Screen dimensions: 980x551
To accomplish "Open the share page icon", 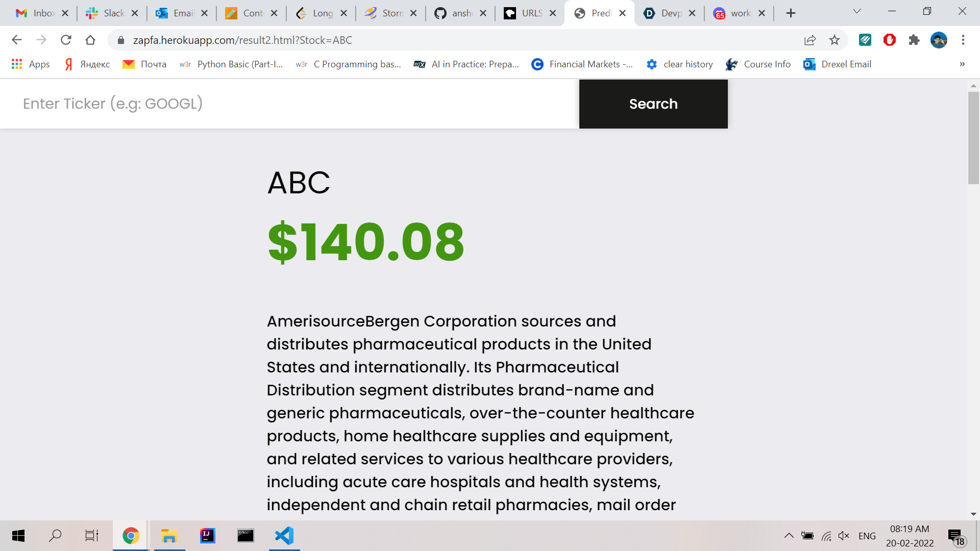I will point(810,40).
